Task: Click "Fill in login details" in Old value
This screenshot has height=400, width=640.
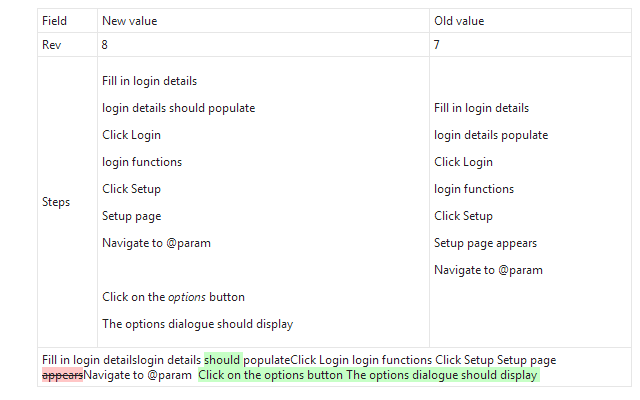Action: click(481, 108)
